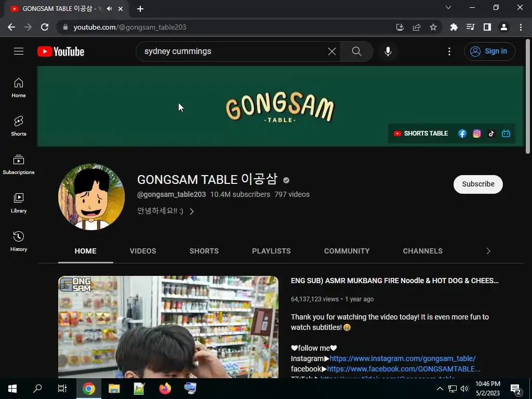Image resolution: width=532 pixels, height=399 pixels.
Task: Open History in the sidebar
Action: coord(19,241)
